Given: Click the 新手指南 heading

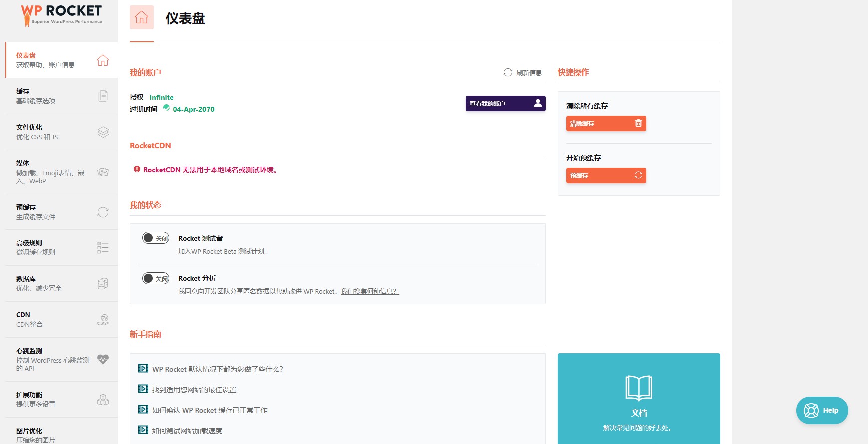Looking at the screenshot, I should click(145, 334).
